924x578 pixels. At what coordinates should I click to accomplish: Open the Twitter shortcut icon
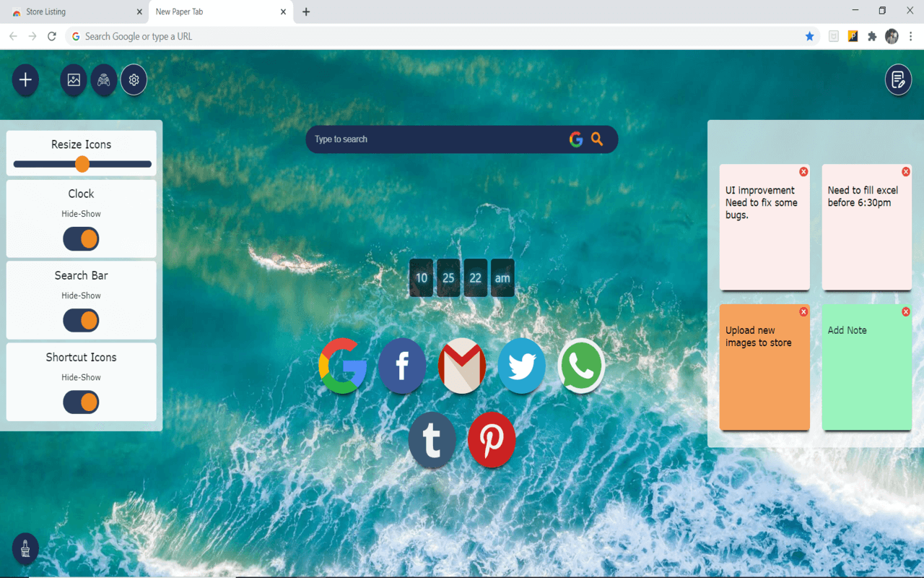[521, 366]
